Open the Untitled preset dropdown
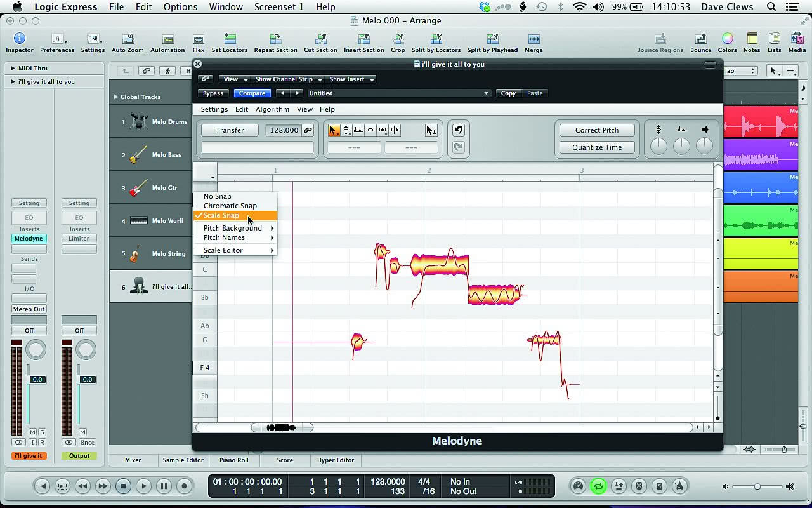Screen dimensions: 812x508 (398, 93)
